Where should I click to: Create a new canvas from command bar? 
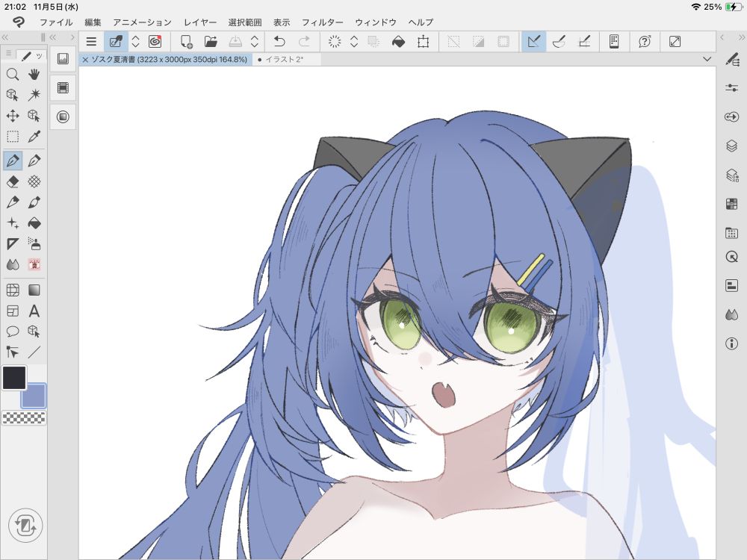[186, 42]
